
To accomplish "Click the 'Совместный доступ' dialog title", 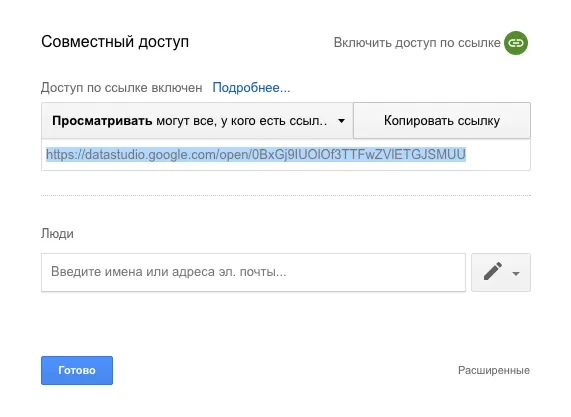I will (115, 42).
